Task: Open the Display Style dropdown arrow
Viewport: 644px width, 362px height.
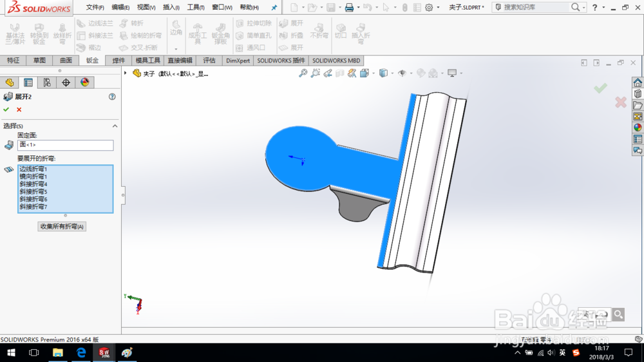Action: pos(392,73)
